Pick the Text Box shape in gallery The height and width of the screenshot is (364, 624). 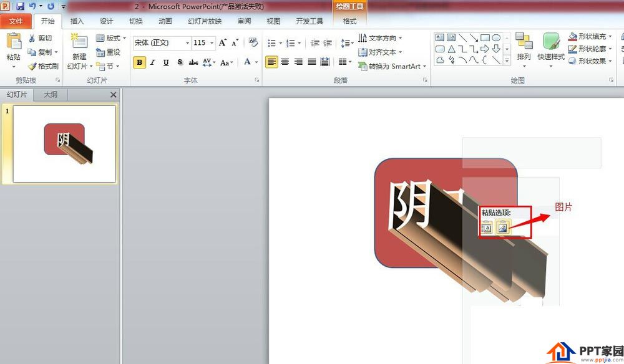(440, 37)
